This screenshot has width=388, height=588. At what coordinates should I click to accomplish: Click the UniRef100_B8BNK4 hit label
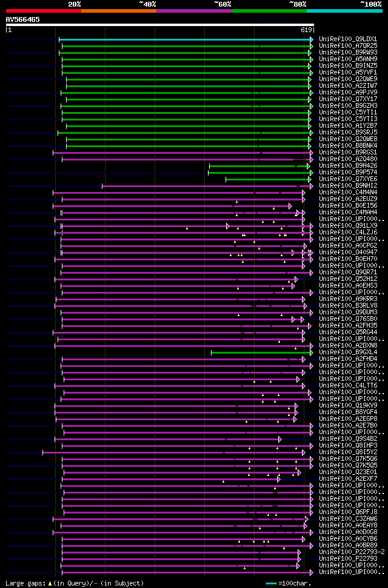coord(348,146)
